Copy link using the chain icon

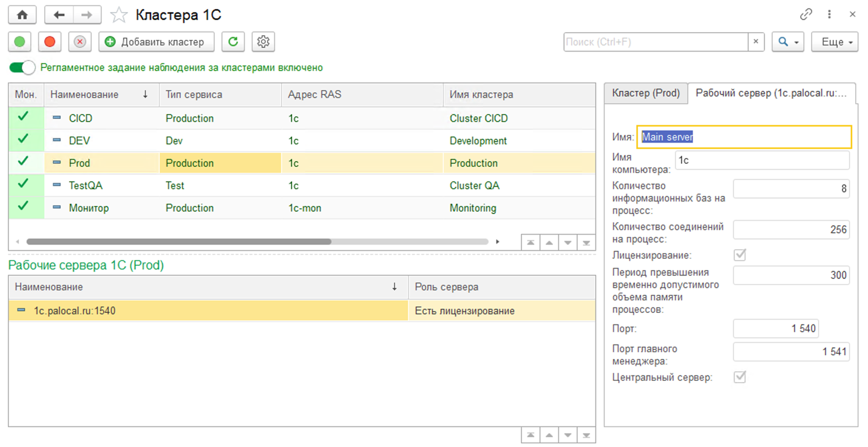(x=806, y=15)
